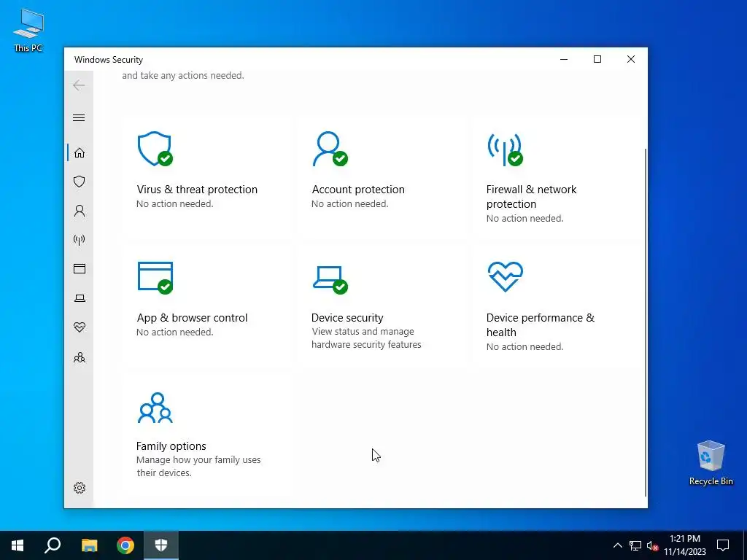Open Device security from the sidebar laptop icon
747x560 pixels.
(x=80, y=298)
